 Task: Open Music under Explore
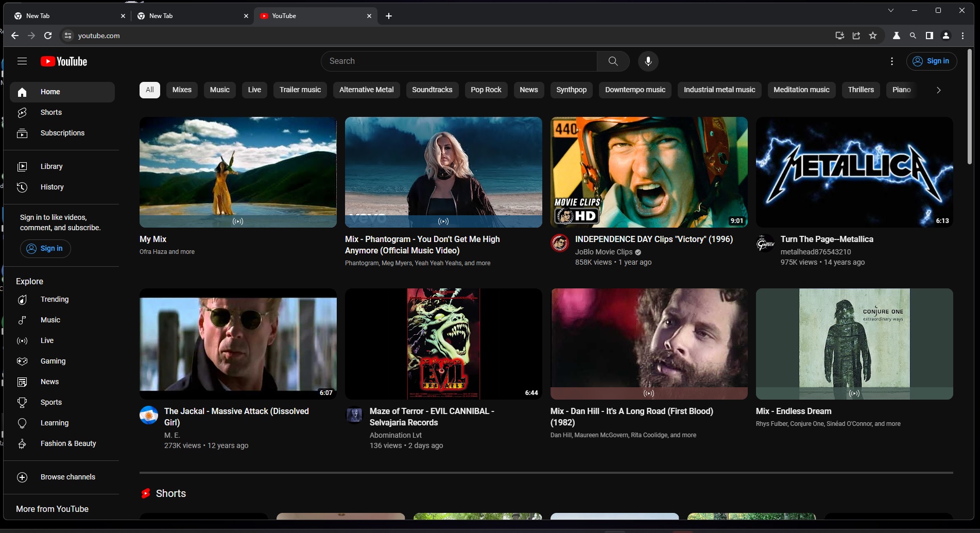62,320
